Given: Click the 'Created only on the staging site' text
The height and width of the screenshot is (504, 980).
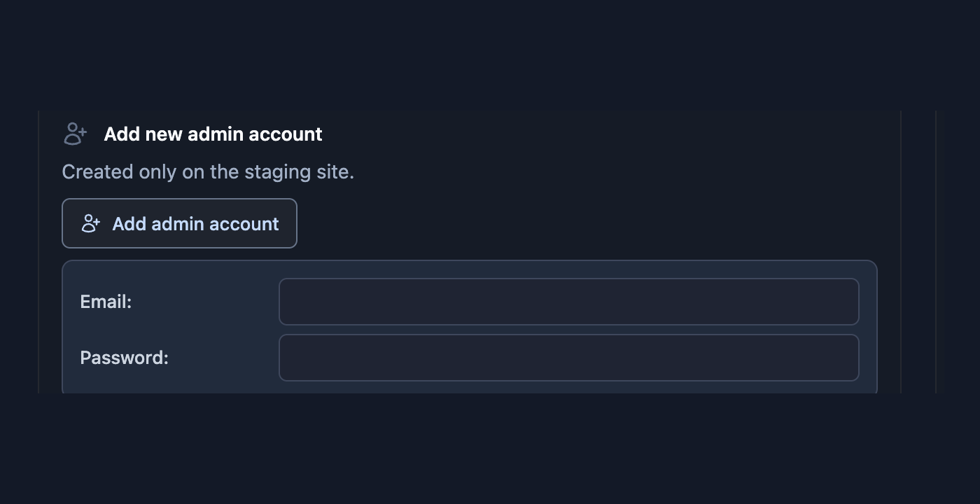Looking at the screenshot, I should 208,171.
